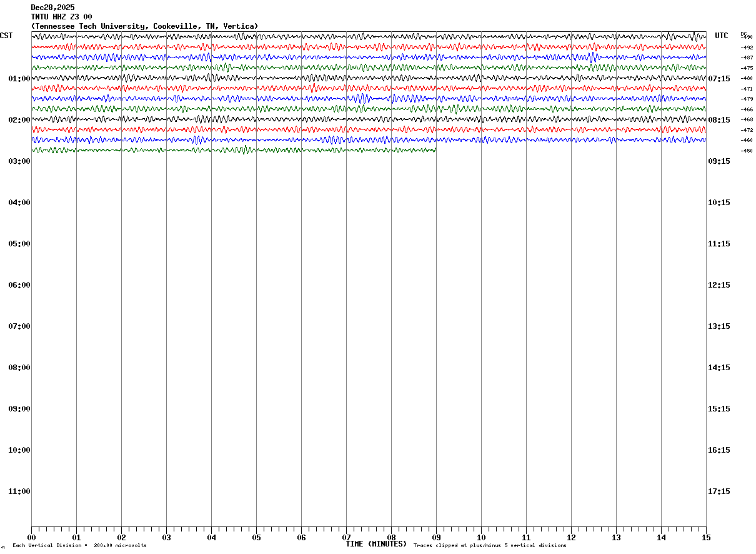This screenshot has width=756, height=554.
Task: Select the 11:00 CST hour label
Action: tap(19, 491)
